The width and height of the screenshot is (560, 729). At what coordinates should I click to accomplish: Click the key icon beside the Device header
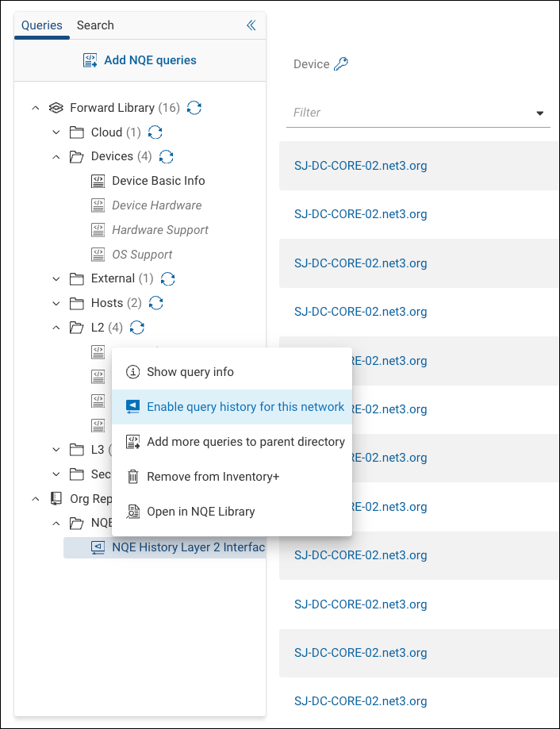point(340,63)
